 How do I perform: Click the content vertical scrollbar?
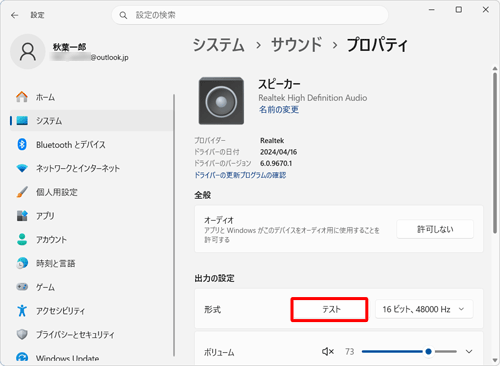tap(495, 152)
